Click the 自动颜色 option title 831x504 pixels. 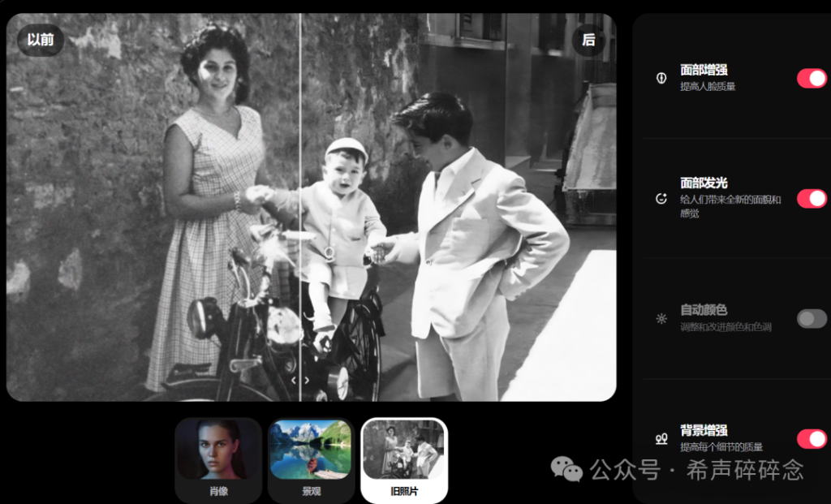[x=704, y=310]
